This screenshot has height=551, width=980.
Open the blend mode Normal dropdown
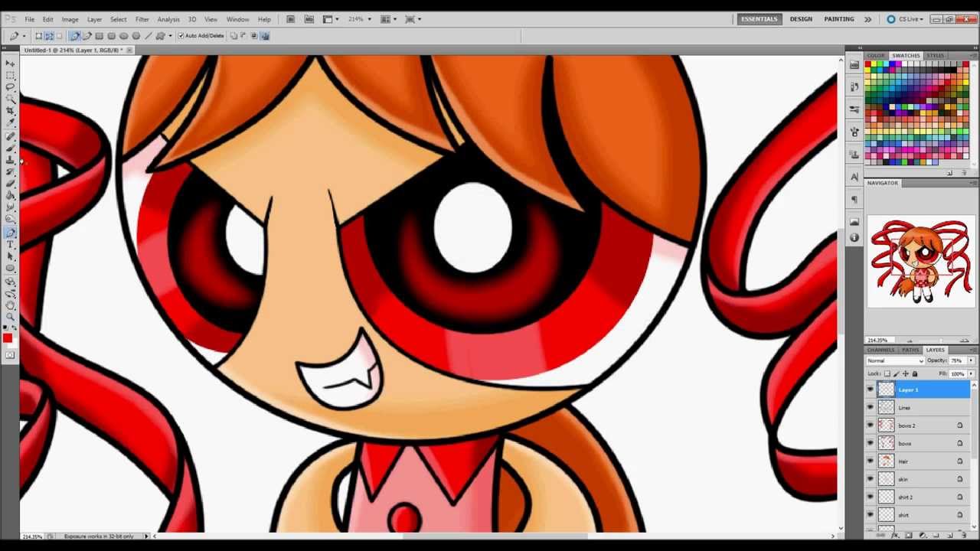pyautogui.click(x=895, y=360)
